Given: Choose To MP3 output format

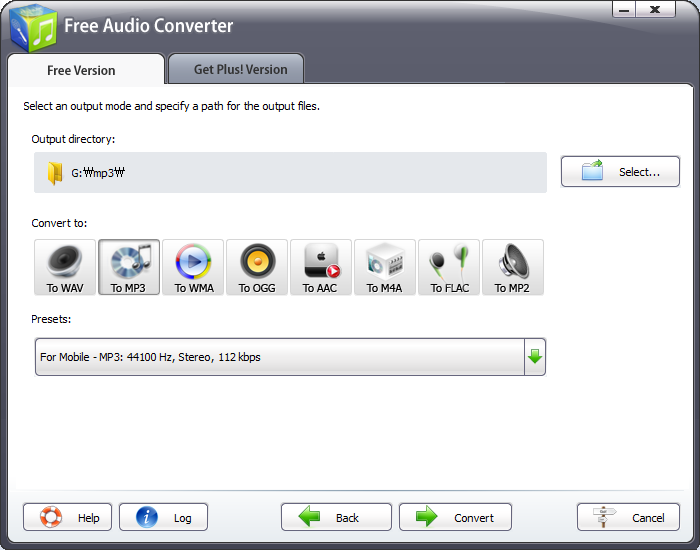Looking at the screenshot, I should [129, 267].
